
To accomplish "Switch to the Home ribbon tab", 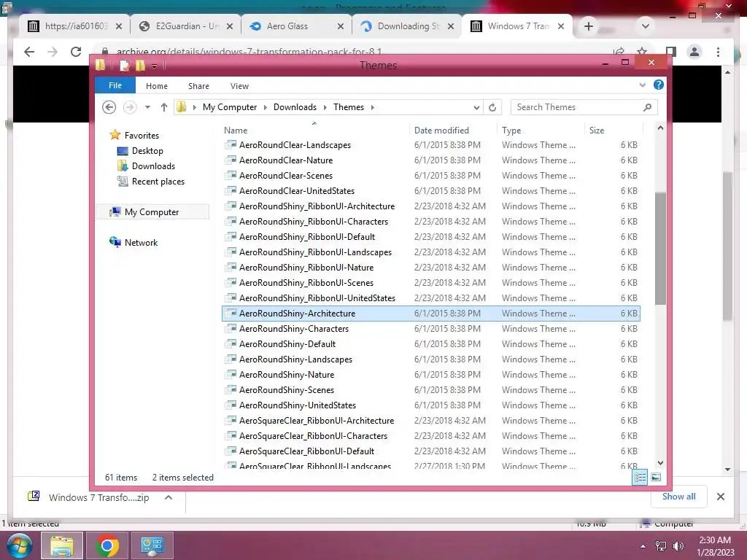I will click(156, 86).
